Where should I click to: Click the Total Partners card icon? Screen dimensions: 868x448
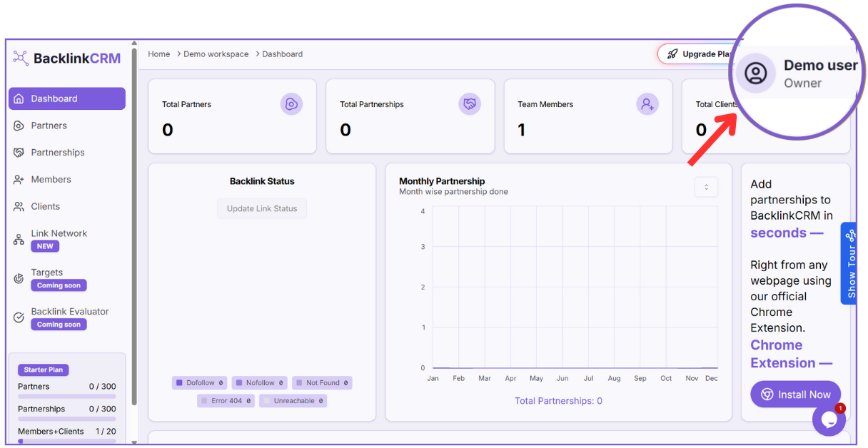[291, 104]
